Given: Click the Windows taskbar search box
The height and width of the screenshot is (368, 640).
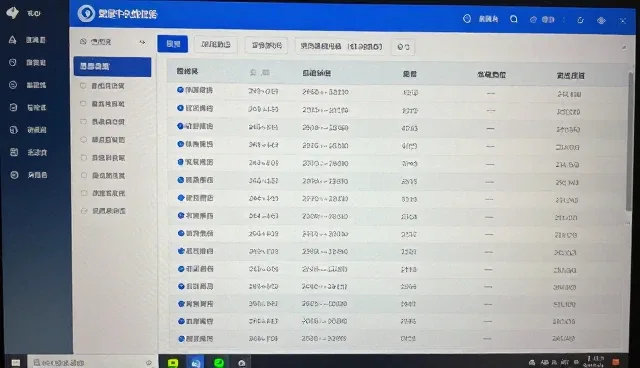Looking at the screenshot, I should click(92, 362).
